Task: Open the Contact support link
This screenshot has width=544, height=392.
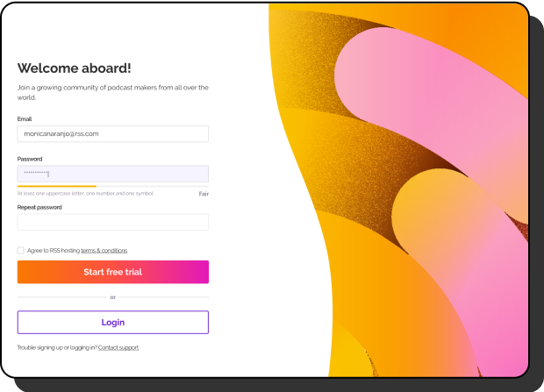Action: point(118,347)
